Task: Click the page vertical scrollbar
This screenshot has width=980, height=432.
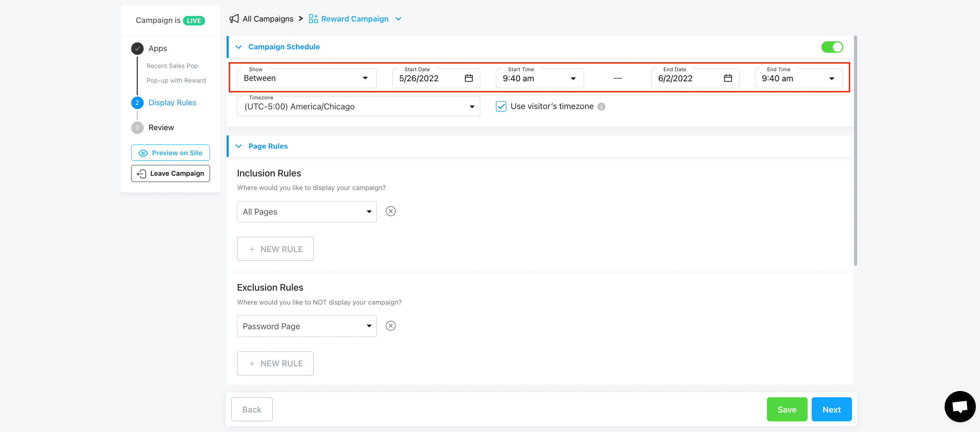Action: coord(855,151)
